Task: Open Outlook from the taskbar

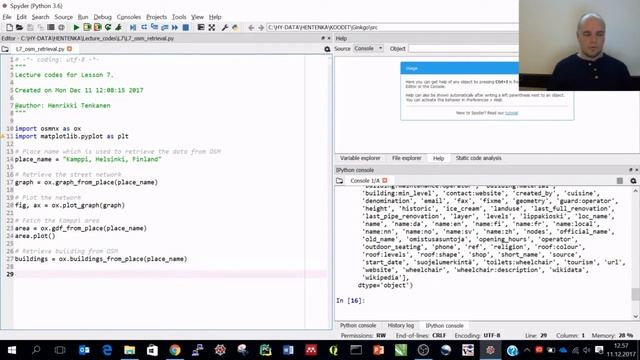Action: [84, 350]
